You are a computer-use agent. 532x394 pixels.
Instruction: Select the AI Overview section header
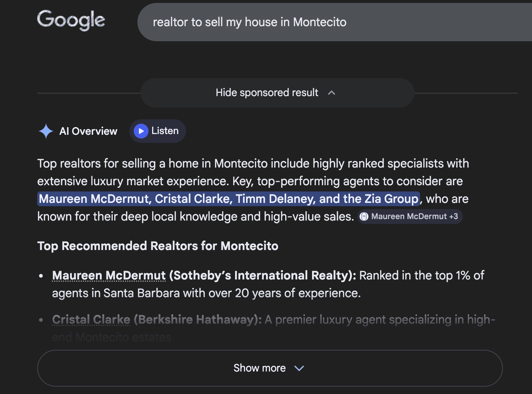click(88, 131)
